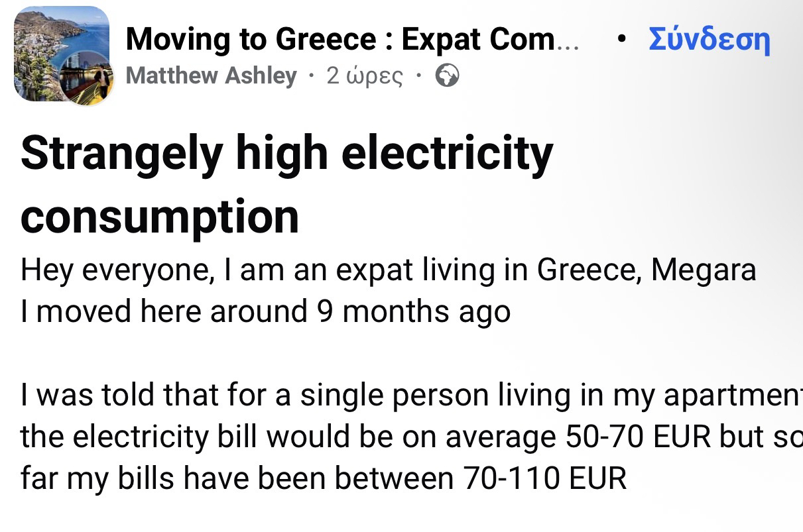Click the globe public-audience icon
Screen dimensions: 803x532
pos(448,76)
